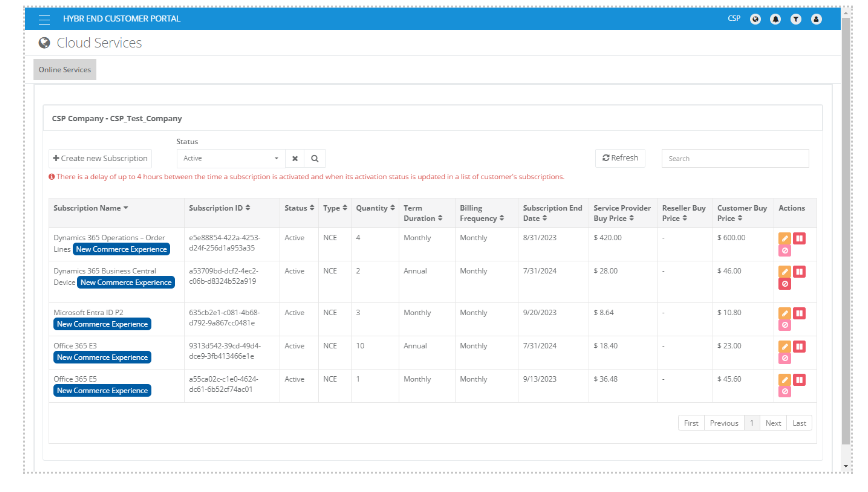
Task: Suspend the Office 365 E3 subscription
Action: click(799, 346)
